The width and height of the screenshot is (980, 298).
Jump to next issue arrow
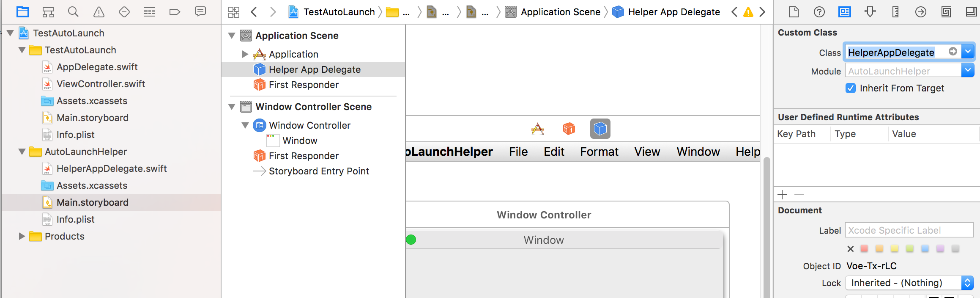coord(762,12)
